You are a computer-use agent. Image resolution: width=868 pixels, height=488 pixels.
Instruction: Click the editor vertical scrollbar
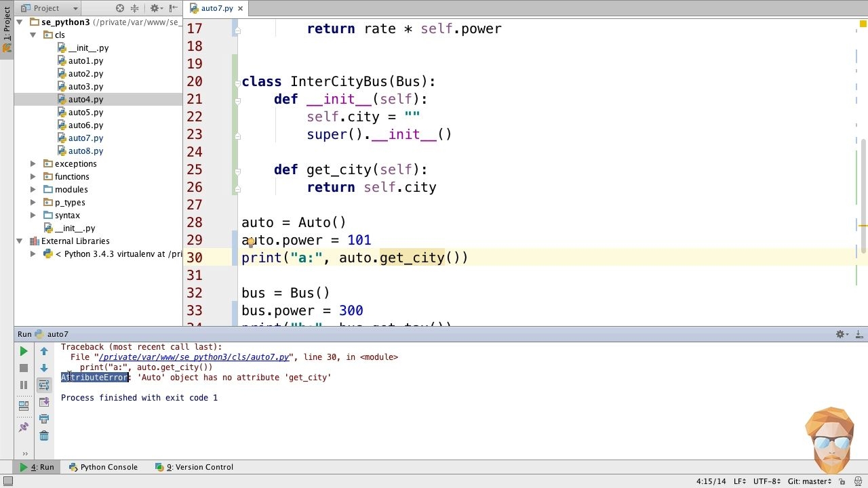864,197
